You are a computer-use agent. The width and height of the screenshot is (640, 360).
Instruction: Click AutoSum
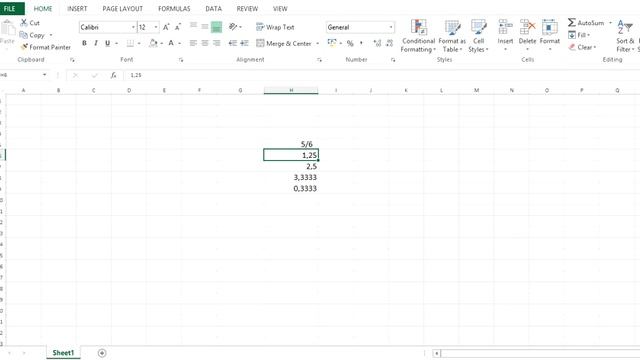[586, 23]
